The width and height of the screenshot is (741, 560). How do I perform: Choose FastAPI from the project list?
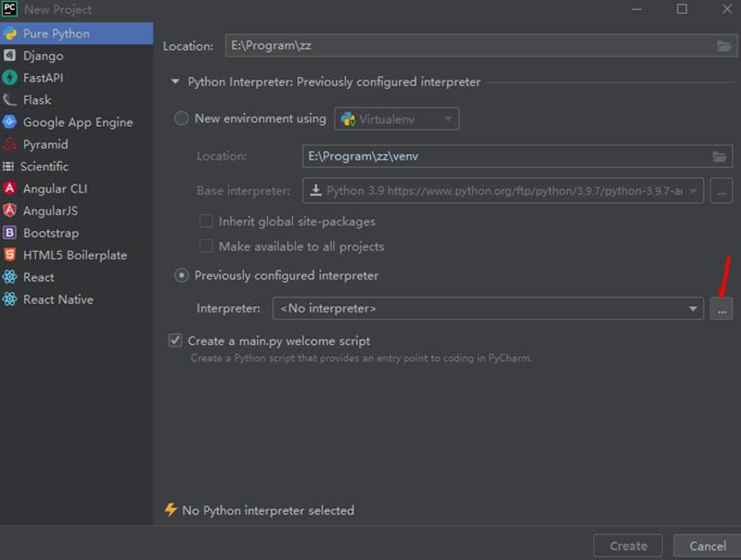pyautogui.click(x=76, y=78)
